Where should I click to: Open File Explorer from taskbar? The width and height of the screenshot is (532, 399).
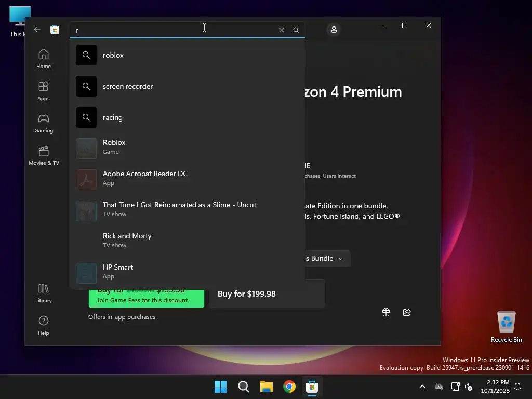pos(267,387)
